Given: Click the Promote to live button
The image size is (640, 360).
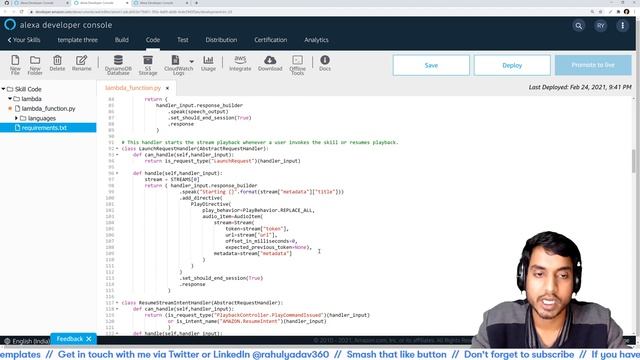Looking at the screenshot, I should [593, 65].
